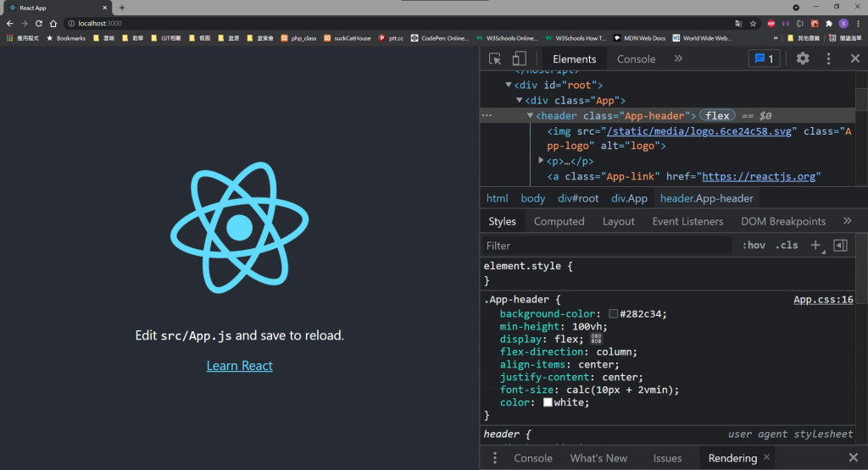
Task: Show more DevTools panels chevron
Action: pos(678,58)
